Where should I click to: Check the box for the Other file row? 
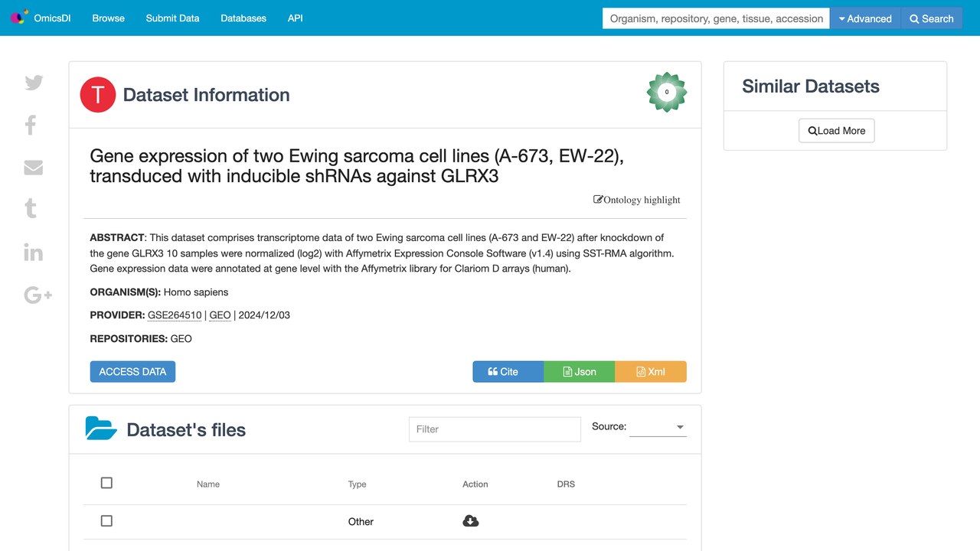106,521
